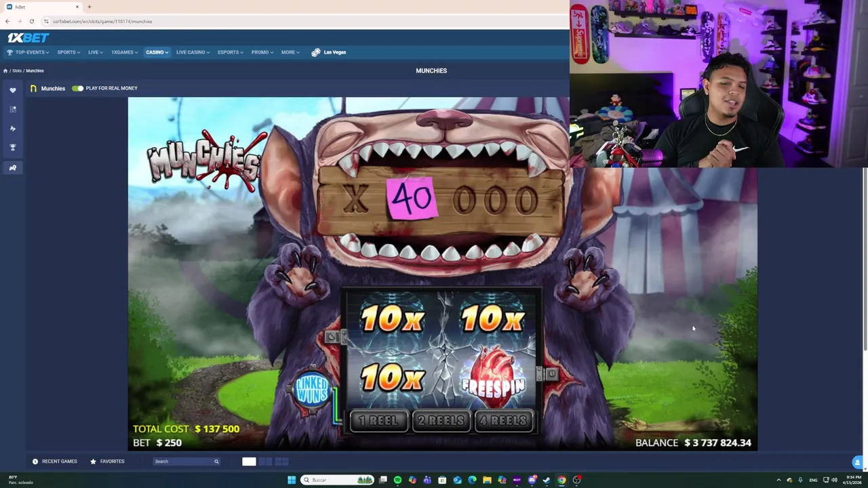Open FAVORITES list
The image size is (868, 488).
(x=112, y=462)
